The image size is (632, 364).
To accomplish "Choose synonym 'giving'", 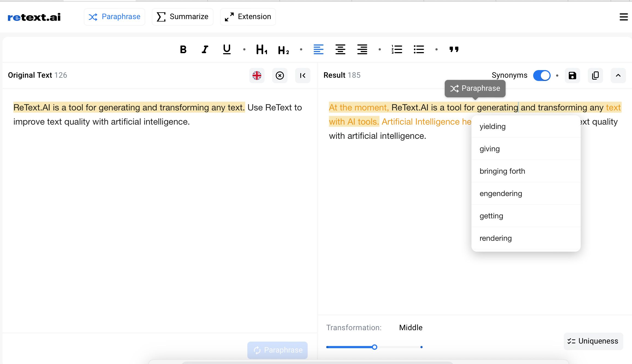I will pos(526,149).
